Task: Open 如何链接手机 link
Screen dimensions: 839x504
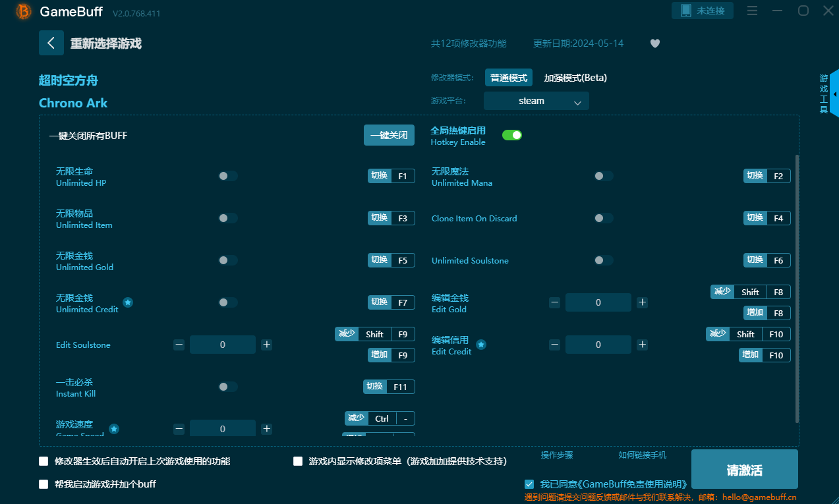Action: click(x=643, y=455)
